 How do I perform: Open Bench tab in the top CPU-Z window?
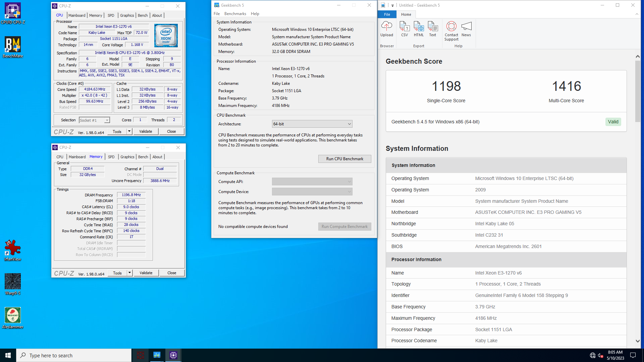click(143, 15)
